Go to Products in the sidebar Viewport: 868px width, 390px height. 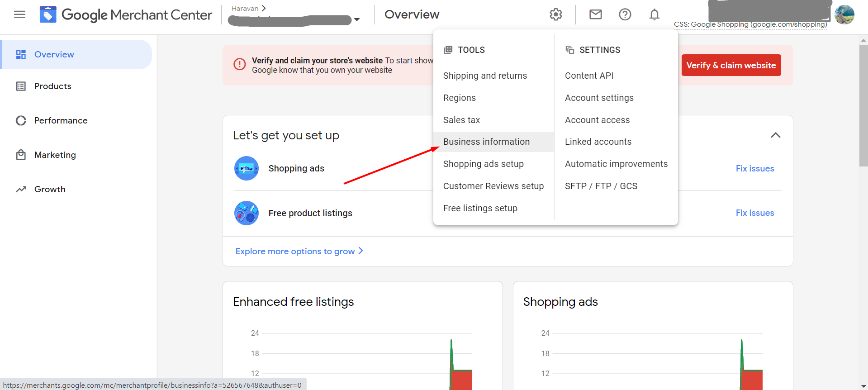click(52, 86)
